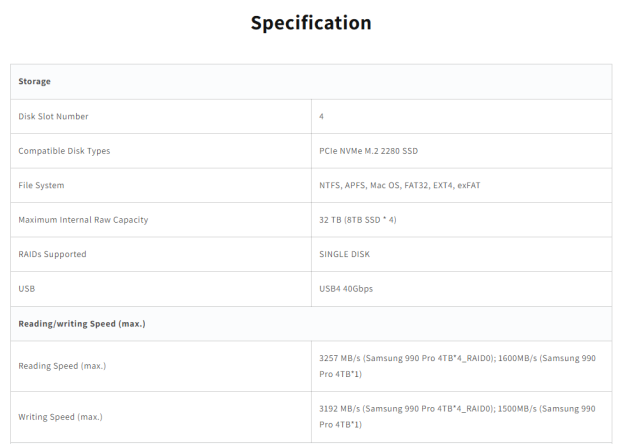Viewport: 620px width, 444px height.
Task: Click the RAIDs Supported label
Action: pos(52,254)
